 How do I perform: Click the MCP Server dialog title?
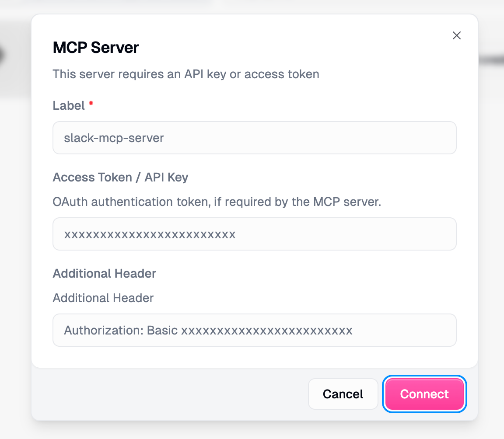95,47
